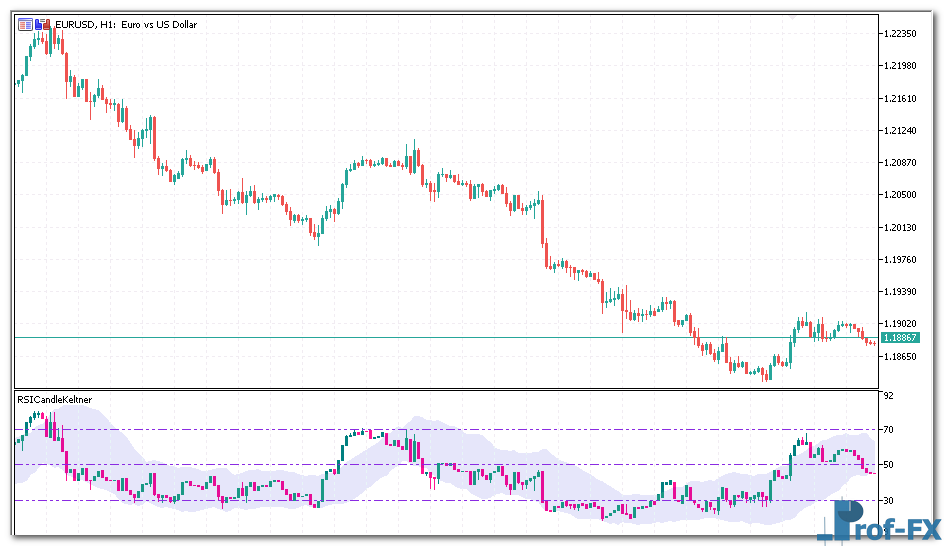Click the 1.19020 price scale label
944x546 pixels.
pyautogui.click(x=900, y=324)
